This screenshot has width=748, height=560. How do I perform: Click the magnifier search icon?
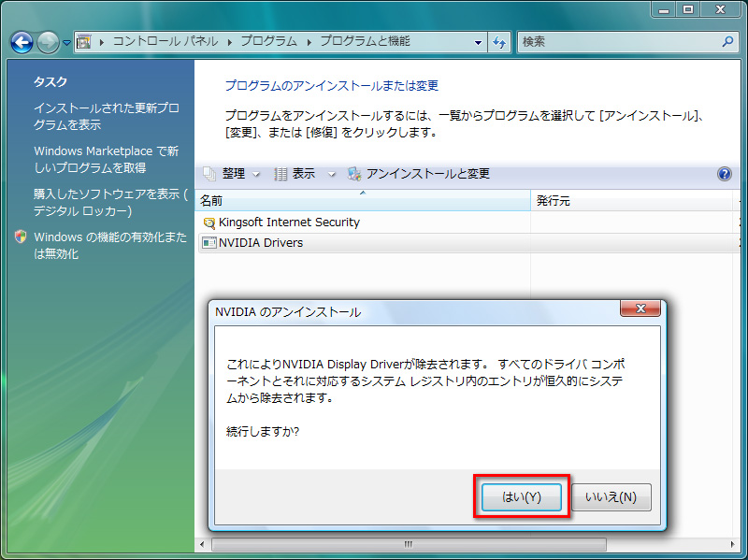pyautogui.click(x=727, y=41)
